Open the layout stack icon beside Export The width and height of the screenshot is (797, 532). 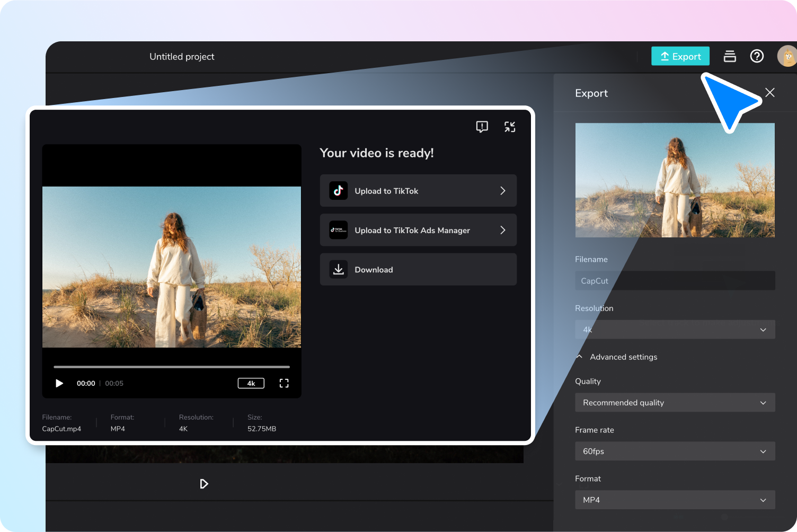point(730,56)
